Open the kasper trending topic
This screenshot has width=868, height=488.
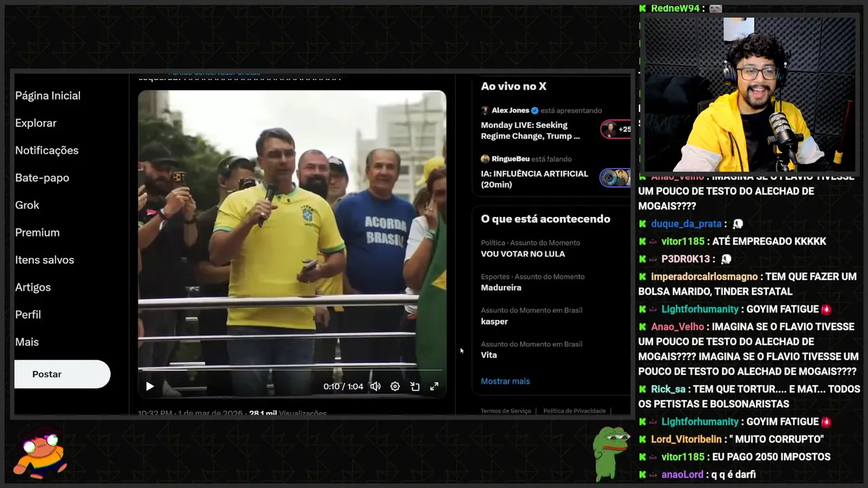(x=494, y=321)
